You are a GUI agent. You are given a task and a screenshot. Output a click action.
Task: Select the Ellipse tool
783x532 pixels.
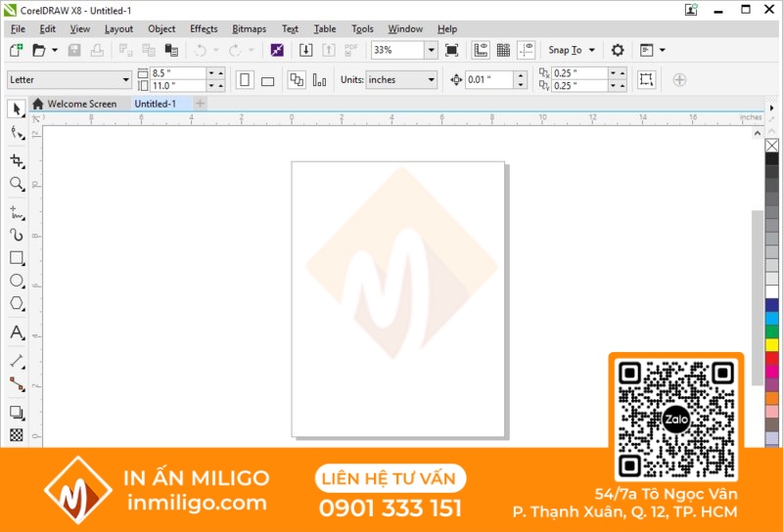tap(17, 281)
